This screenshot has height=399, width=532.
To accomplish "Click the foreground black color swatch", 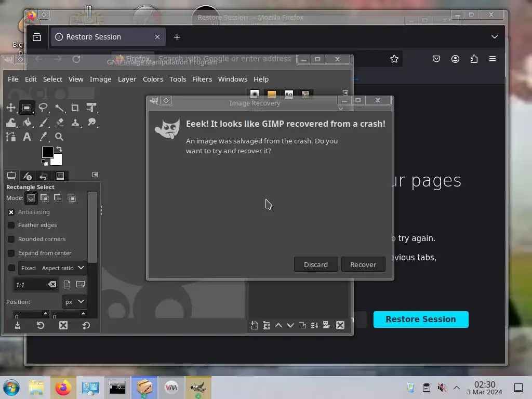I will click(x=47, y=151).
